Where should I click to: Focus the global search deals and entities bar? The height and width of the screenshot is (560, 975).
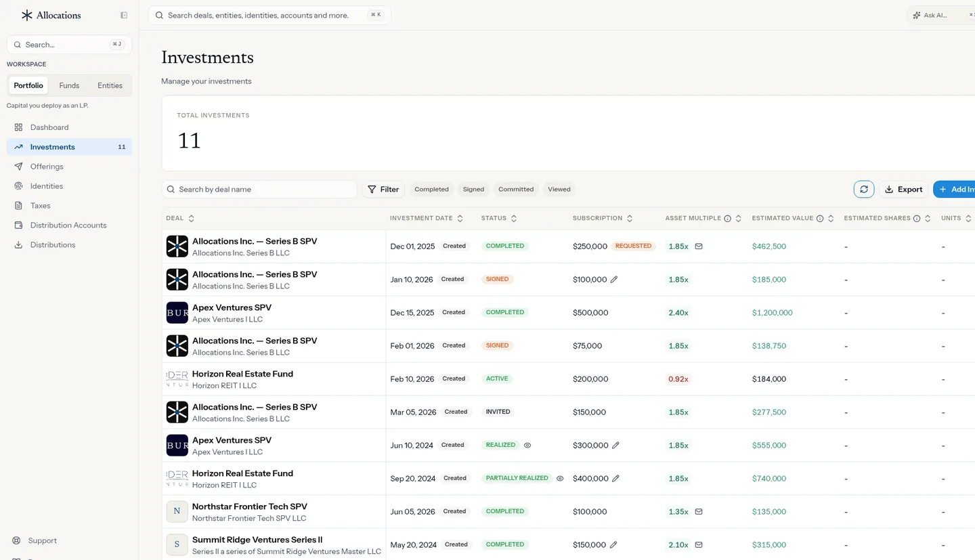269,15
